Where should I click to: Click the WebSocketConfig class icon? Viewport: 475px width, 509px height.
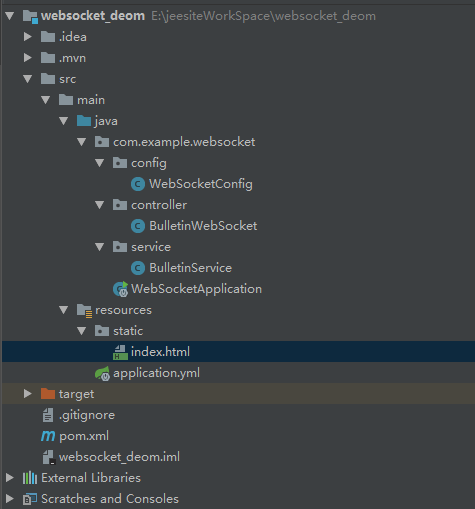[x=138, y=184]
